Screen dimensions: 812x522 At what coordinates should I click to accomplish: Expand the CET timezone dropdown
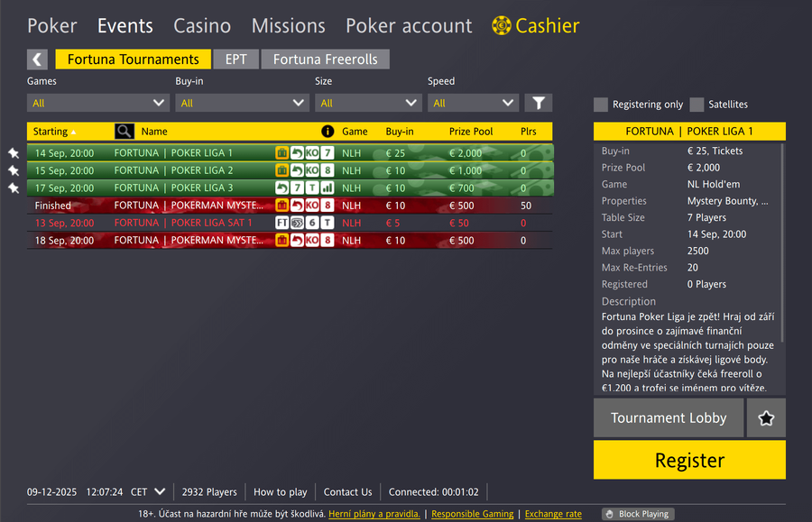160,491
